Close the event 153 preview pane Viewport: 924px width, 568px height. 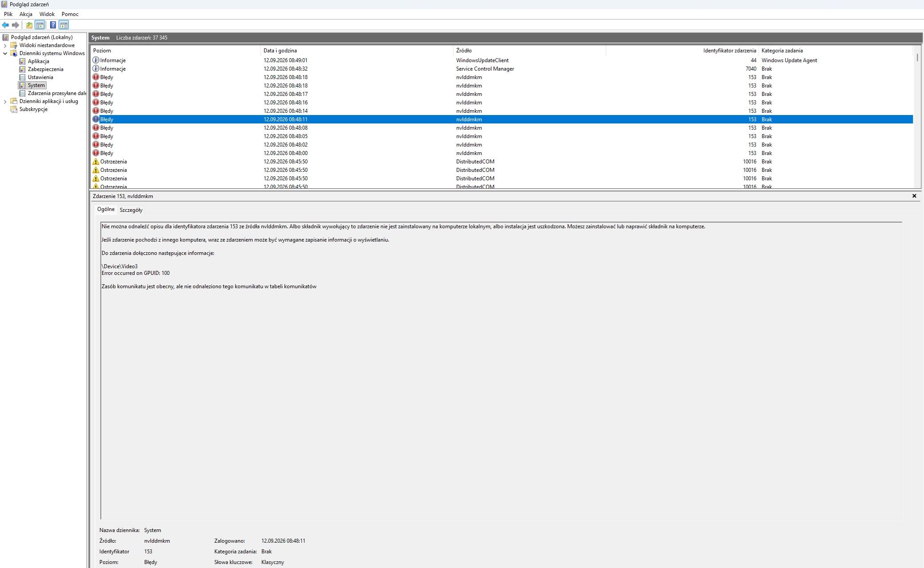(x=914, y=196)
